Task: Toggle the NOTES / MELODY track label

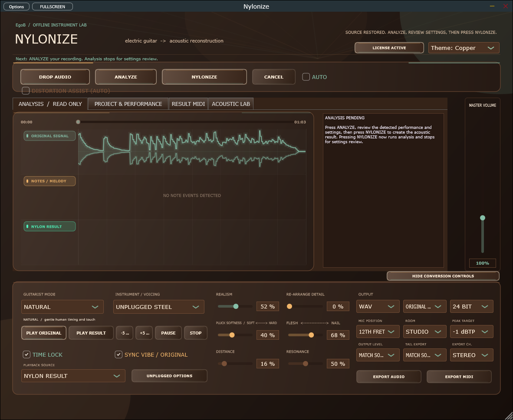Action: coord(49,181)
